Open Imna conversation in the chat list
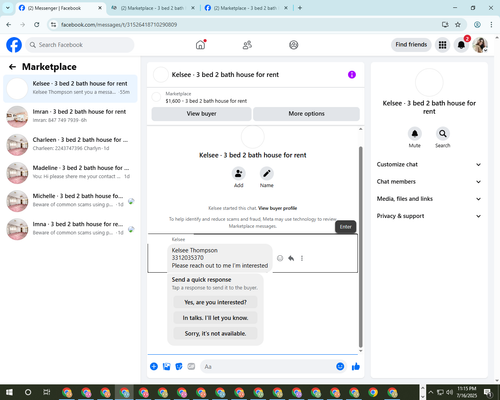The width and height of the screenshot is (500, 400). [x=70, y=229]
